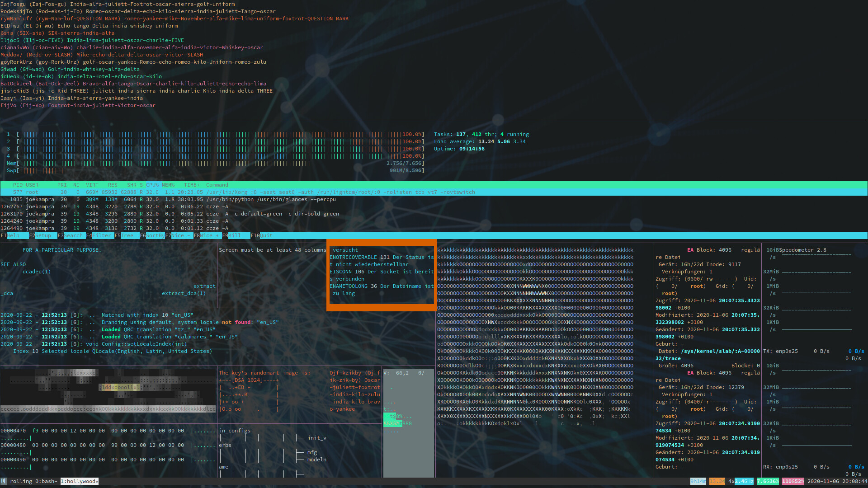Select the glances process row PID 1035
Viewport: 868px width, 488px height.
[434, 199]
